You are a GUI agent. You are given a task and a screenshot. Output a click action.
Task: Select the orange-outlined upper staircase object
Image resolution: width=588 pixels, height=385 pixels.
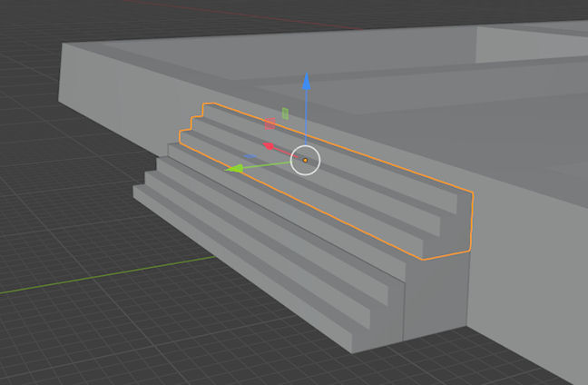381,195
